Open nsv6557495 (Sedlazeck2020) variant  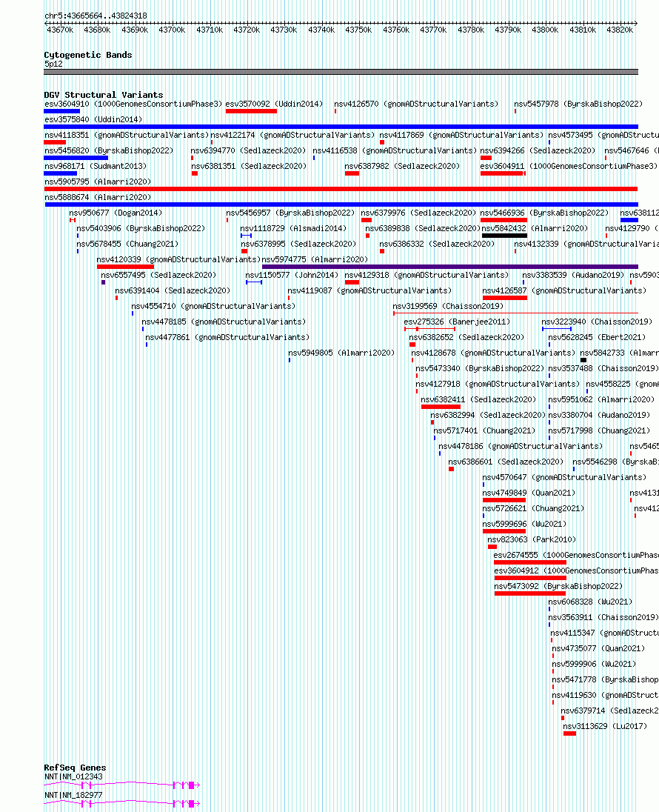tap(158, 274)
